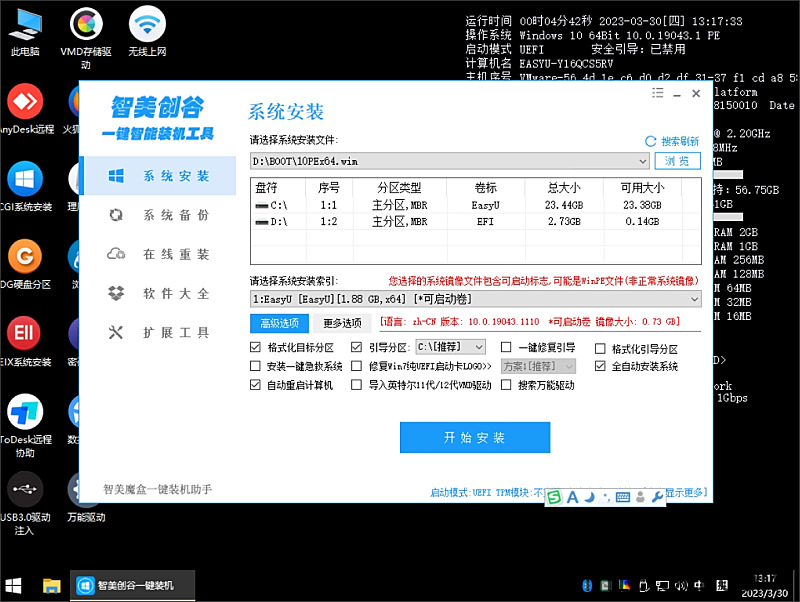Expand the install file path dropdown
Screen dimensions: 800x602
(643, 161)
